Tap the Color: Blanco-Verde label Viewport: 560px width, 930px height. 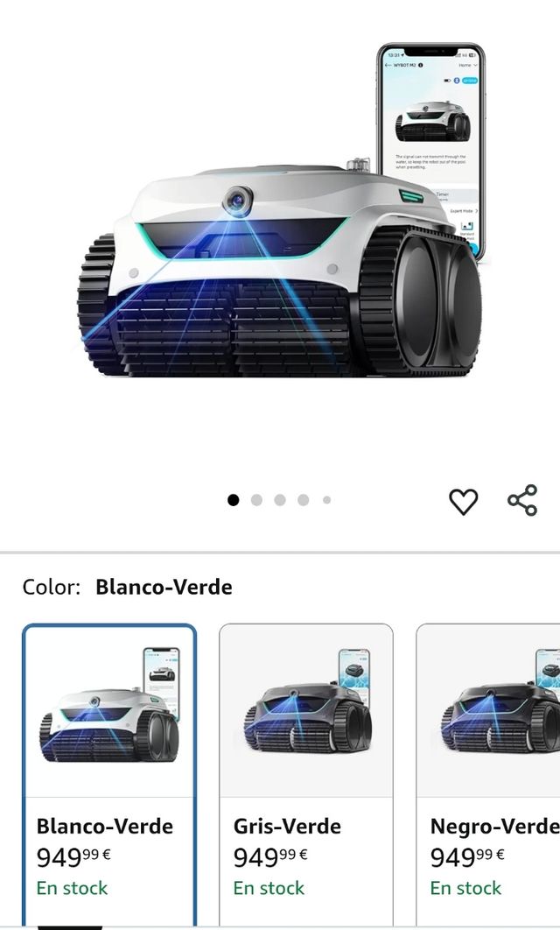[128, 588]
